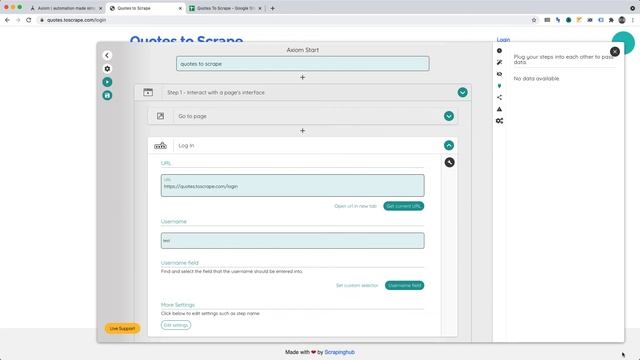This screenshot has width=640, height=360.
Task: Save the axiom using the save icon
Action: (x=107, y=96)
